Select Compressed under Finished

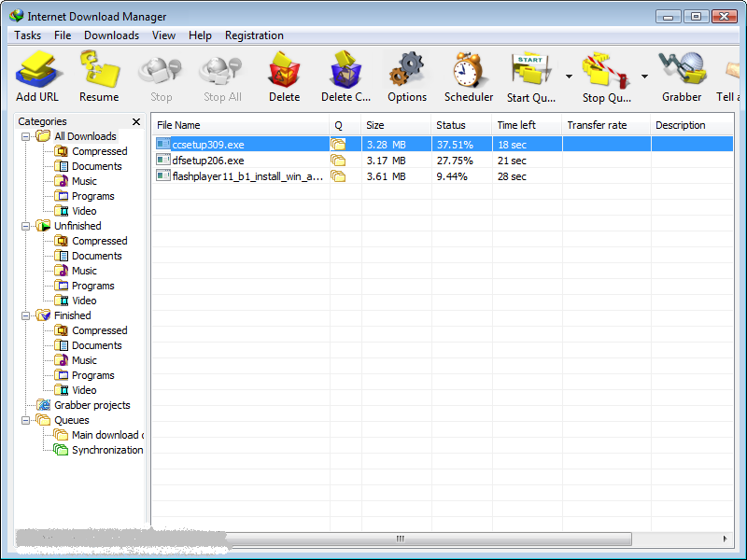(100, 330)
